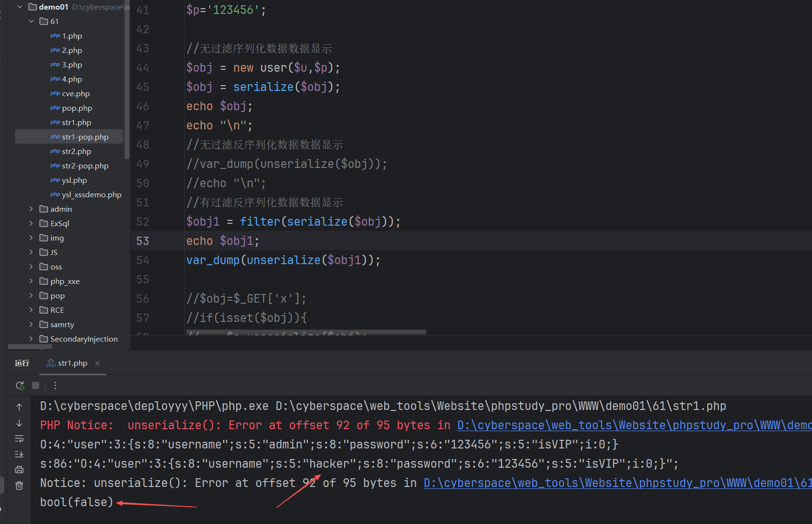The image size is (812, 524).
Task: Rerun the str1.php script
Action: pyautogui.click(x=20, y=385)
